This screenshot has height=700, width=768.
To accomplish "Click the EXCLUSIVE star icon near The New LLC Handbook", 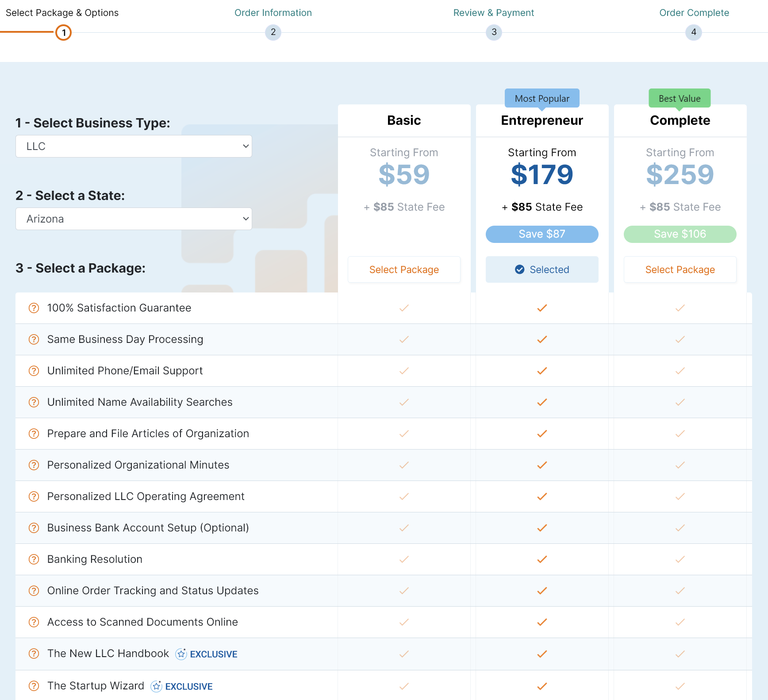I will click(x=181, y=654).
